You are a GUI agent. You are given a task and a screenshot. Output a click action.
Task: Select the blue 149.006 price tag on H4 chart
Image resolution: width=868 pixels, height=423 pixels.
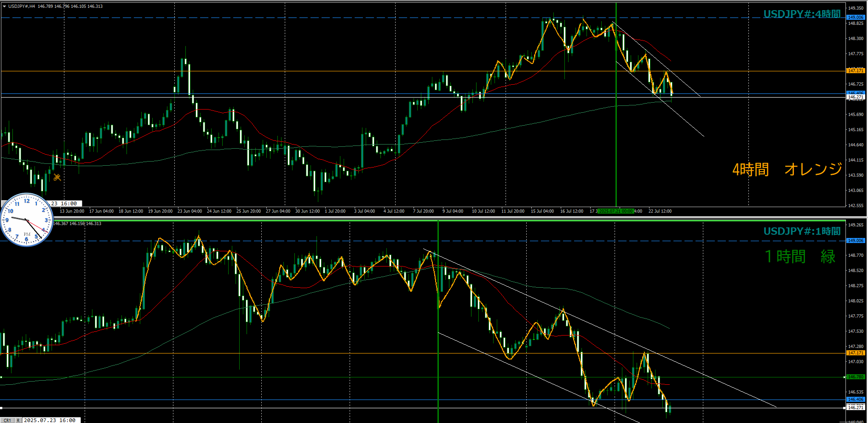tap(856, 17)
